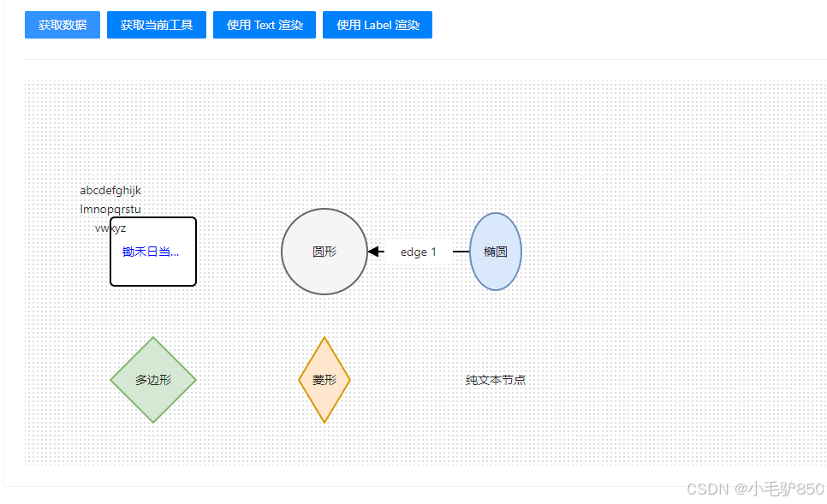The image size is (827, 504).
Task: Select the green polygon node 多边形
Action: [153, 380]
